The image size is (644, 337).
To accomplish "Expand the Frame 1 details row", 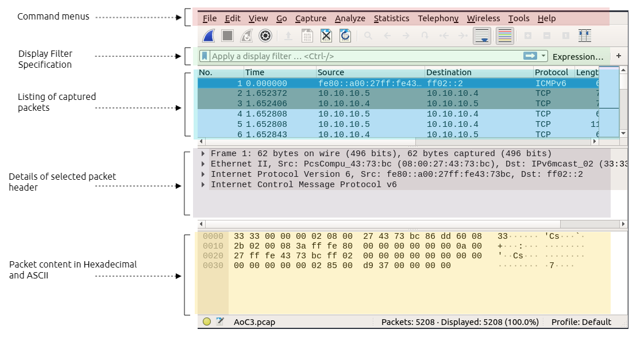I will [x=203, y=154].
